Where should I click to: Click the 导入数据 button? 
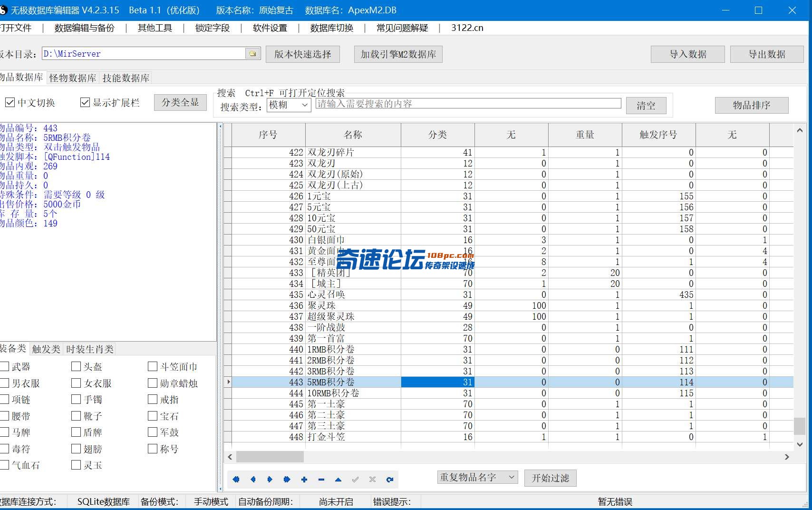pos(688,54)
